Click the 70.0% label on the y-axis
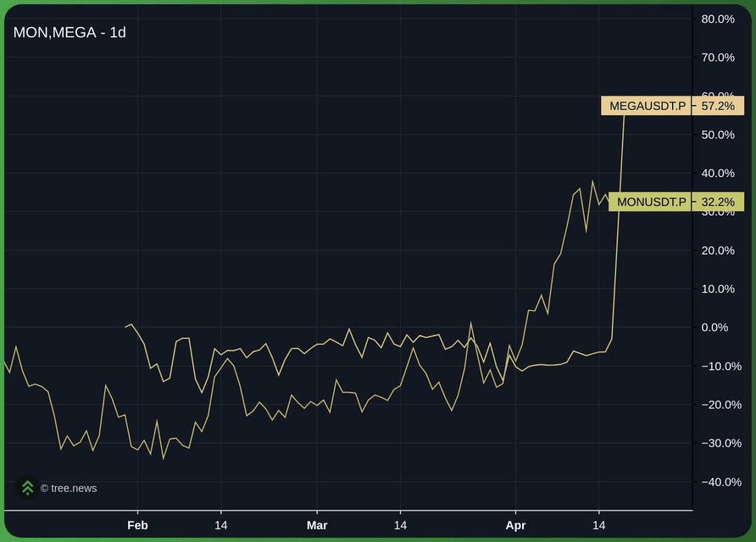The height and width of the screenshot is (542, 756). [x=718, y=58]
